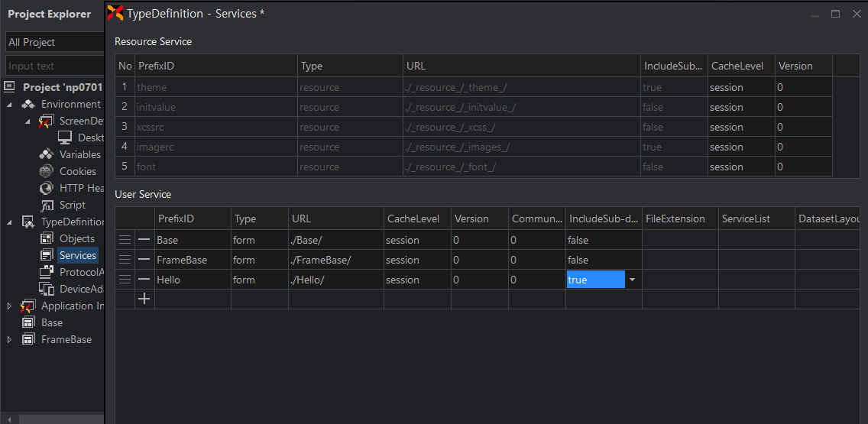Click the CacheLevel column header in User Service

417,218
